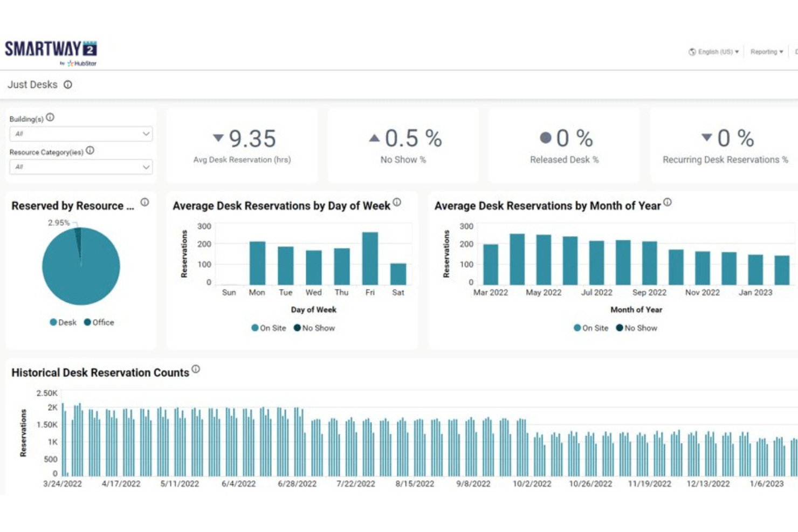Open info icon next to Just Desks
The height and width of the screenshot is (532, 798).
68,85
